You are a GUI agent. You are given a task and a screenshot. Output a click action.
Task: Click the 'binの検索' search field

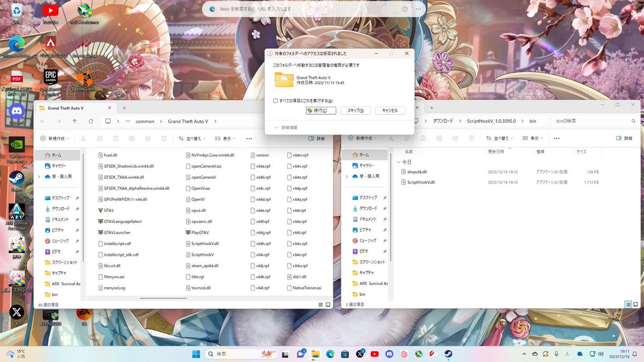coord(594,121)
